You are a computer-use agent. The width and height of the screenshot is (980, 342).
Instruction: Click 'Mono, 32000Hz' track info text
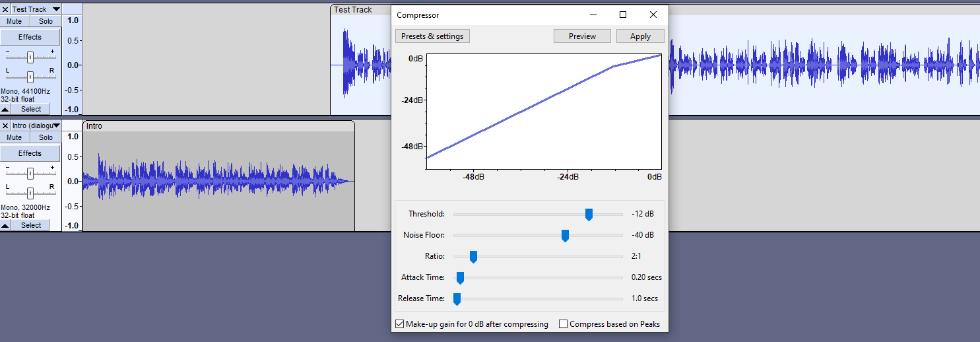[x=25, y=207]
